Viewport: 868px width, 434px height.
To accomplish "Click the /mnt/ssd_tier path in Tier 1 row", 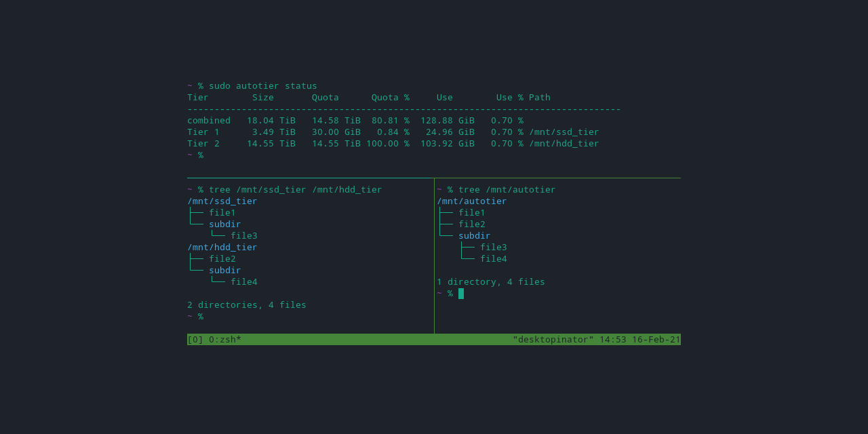I will tap(564, 132).
